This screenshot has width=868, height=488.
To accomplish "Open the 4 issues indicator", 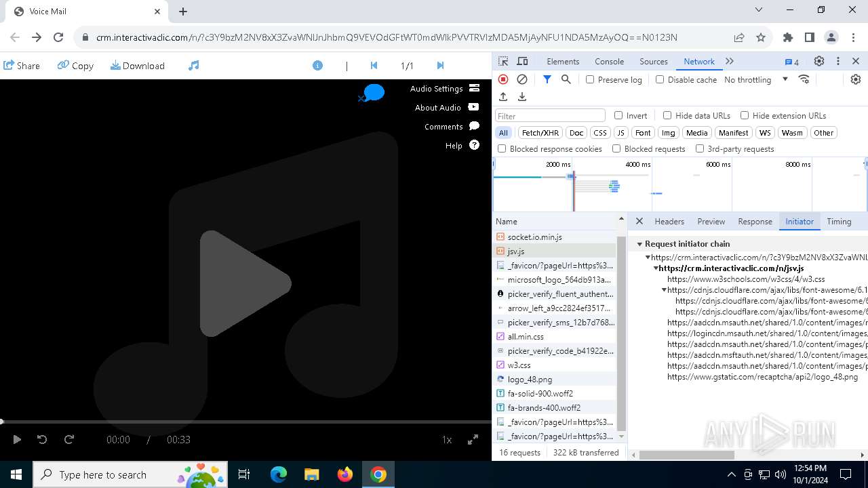I will (791, 62).
